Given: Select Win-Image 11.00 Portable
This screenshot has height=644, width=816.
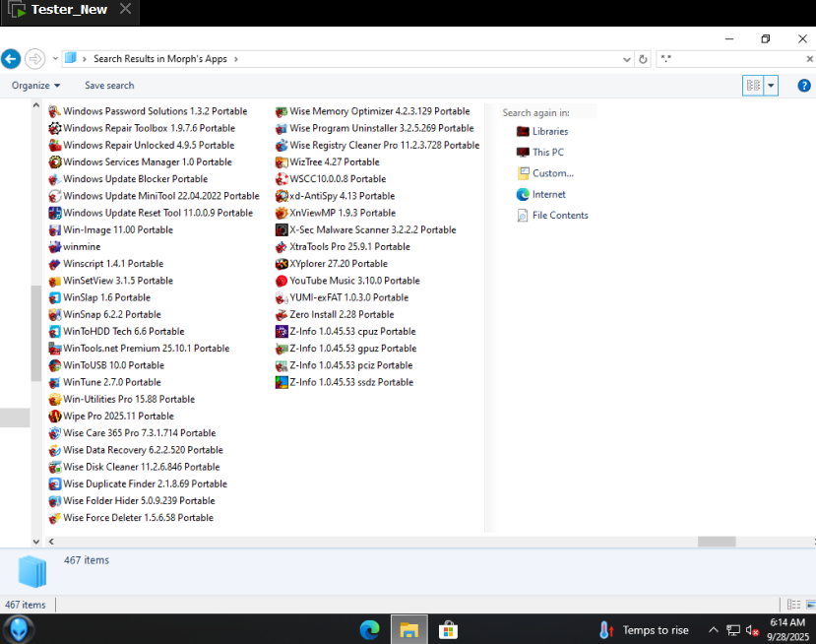Looking at the screenshot, I should coord(111,229).
